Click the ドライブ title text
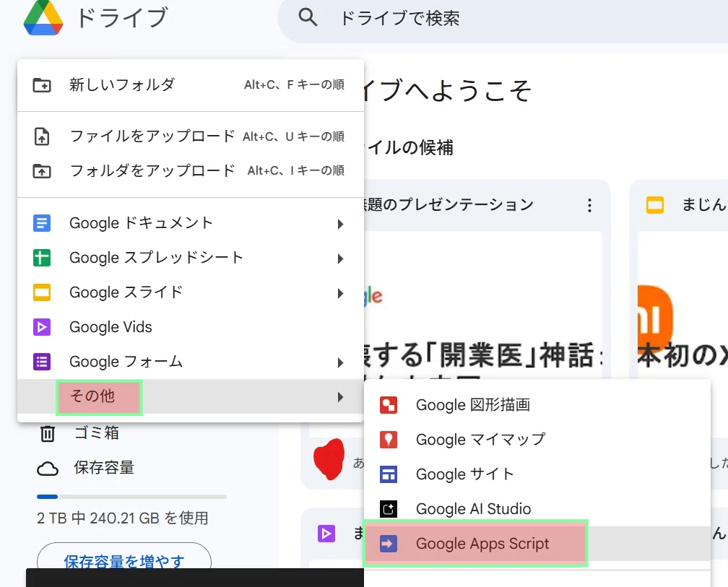 pos(121,18)
